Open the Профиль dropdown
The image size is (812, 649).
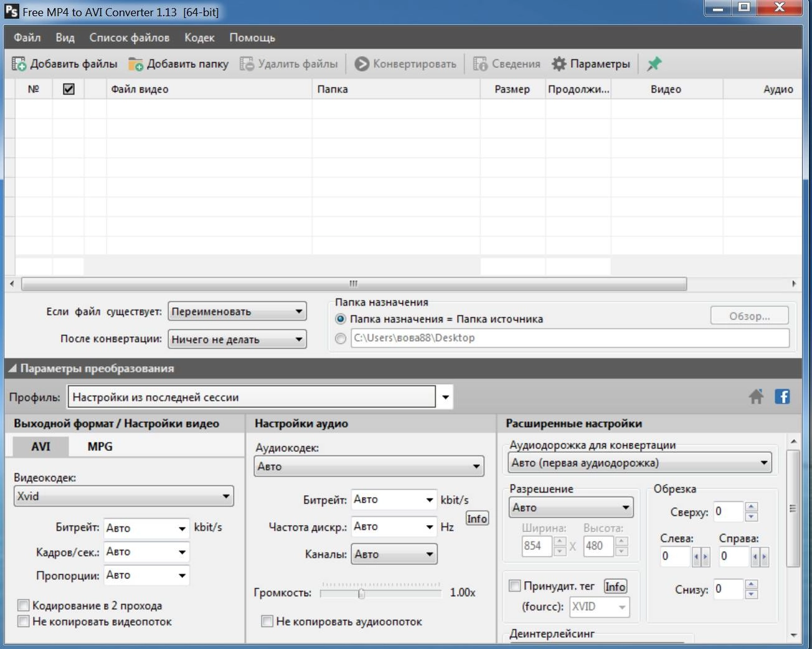pos(445,397)
